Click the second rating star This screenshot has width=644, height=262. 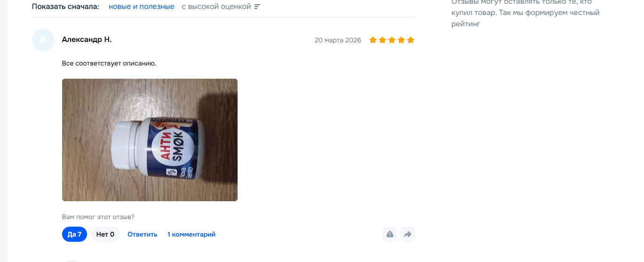pyautogui.click(x=382, y=40)
